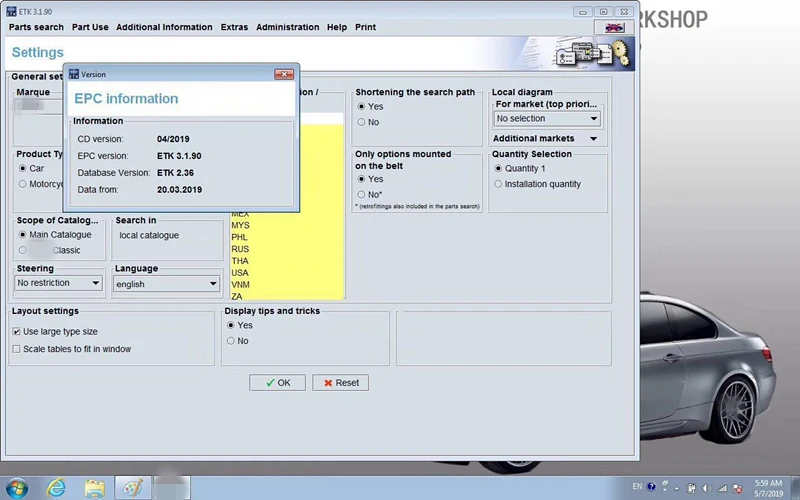
Task: Open the Part Use menu
Action: click(x=90, y=27)
